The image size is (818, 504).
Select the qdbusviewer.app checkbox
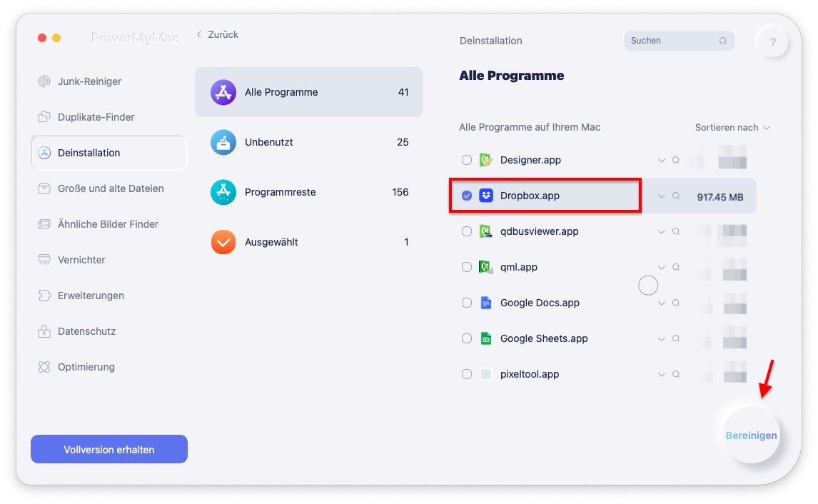pyautogui.click(x=466, y=231)
